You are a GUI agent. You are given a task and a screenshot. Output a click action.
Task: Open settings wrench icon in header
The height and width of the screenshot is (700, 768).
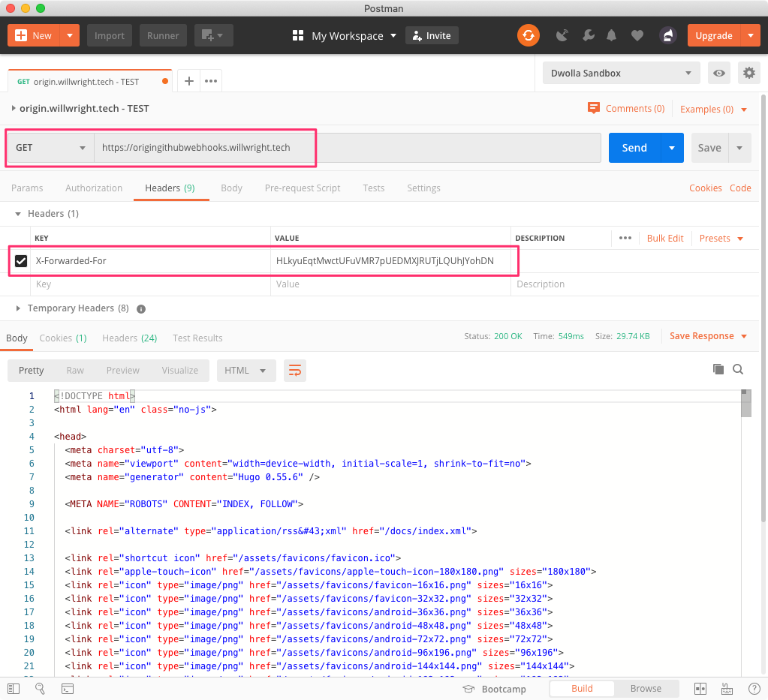589,36
